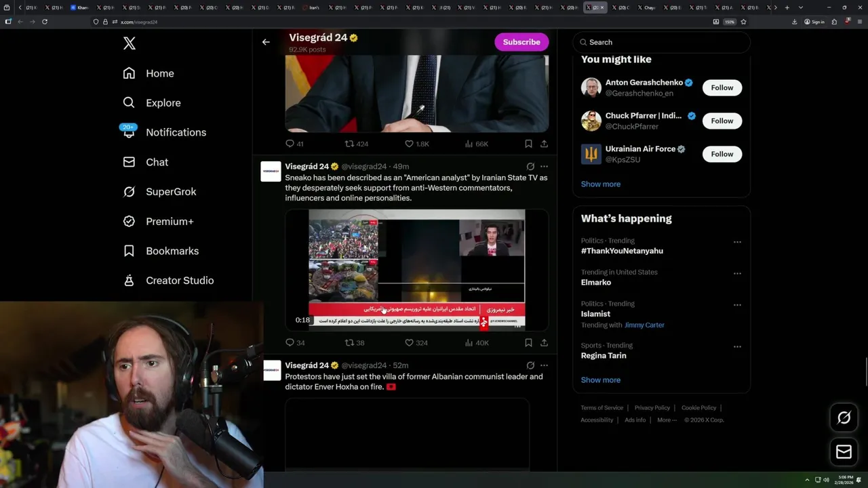Open the Elmarko trend

coord(596,283)
